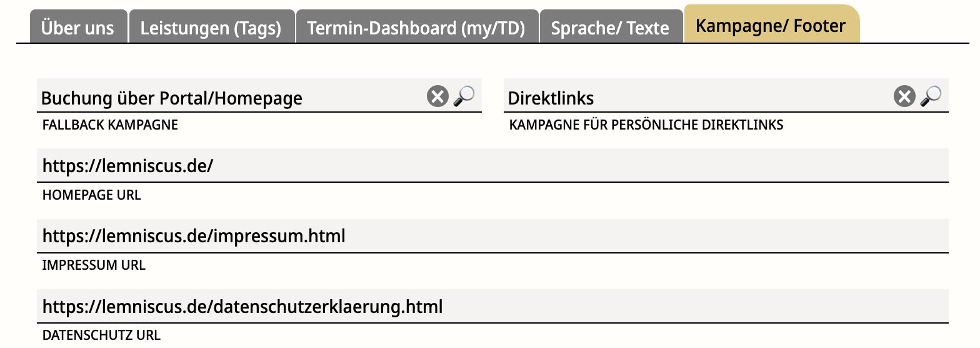980x348 pixels.
Task: Search campaigns for Buchung über Portal/Homepage
Action: (x=464, y=96)
